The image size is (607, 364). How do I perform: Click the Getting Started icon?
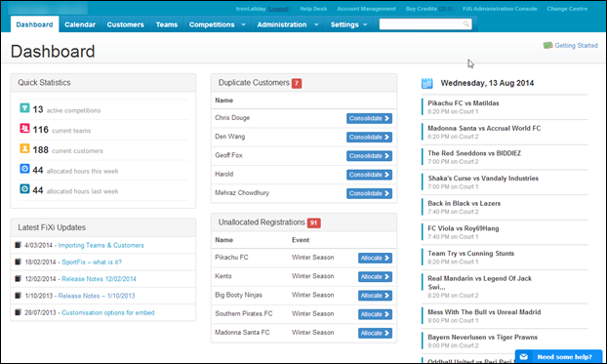click(547, 45)
